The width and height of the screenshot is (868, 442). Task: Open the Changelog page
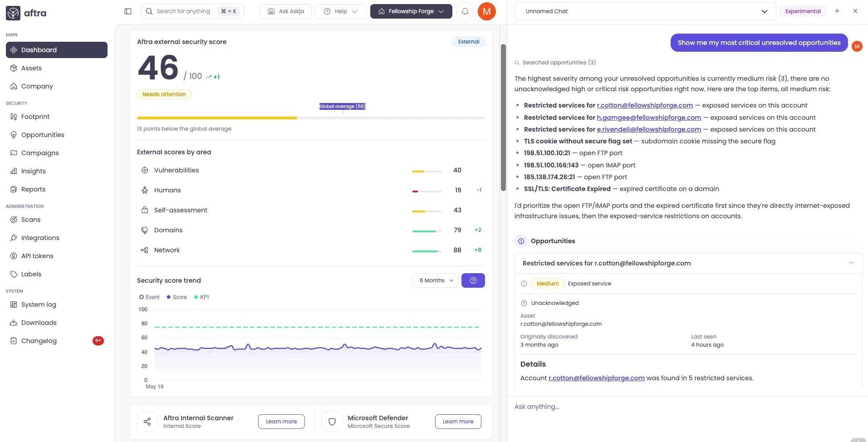click(x=57, y=341)
